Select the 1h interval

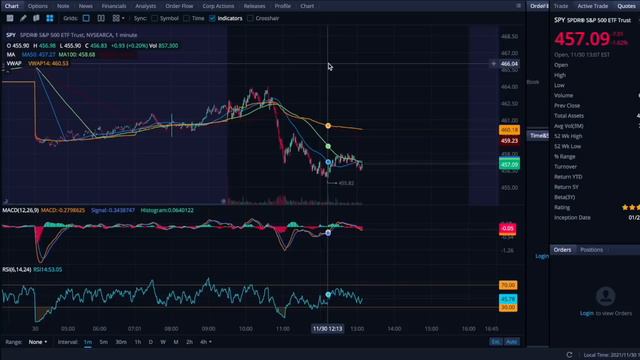tap(138, 342)
